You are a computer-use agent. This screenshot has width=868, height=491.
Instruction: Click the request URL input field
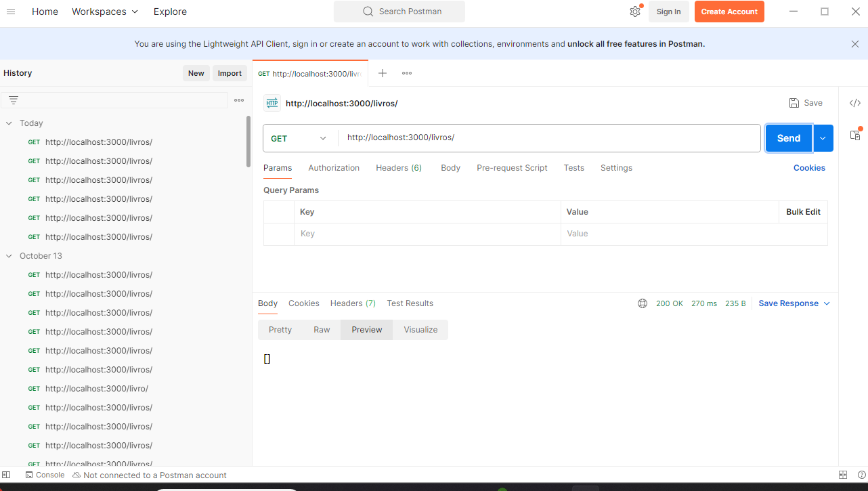tap(549, 137)
